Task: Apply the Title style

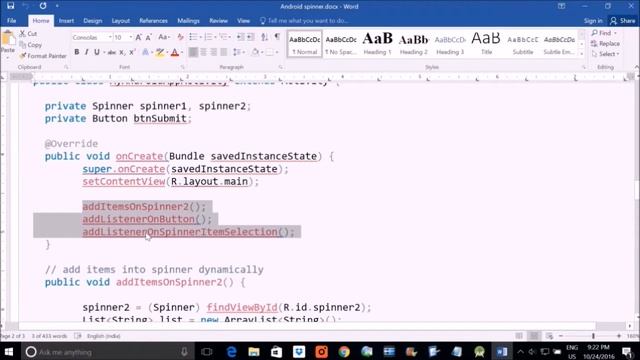Action: (x=486, y=43)
